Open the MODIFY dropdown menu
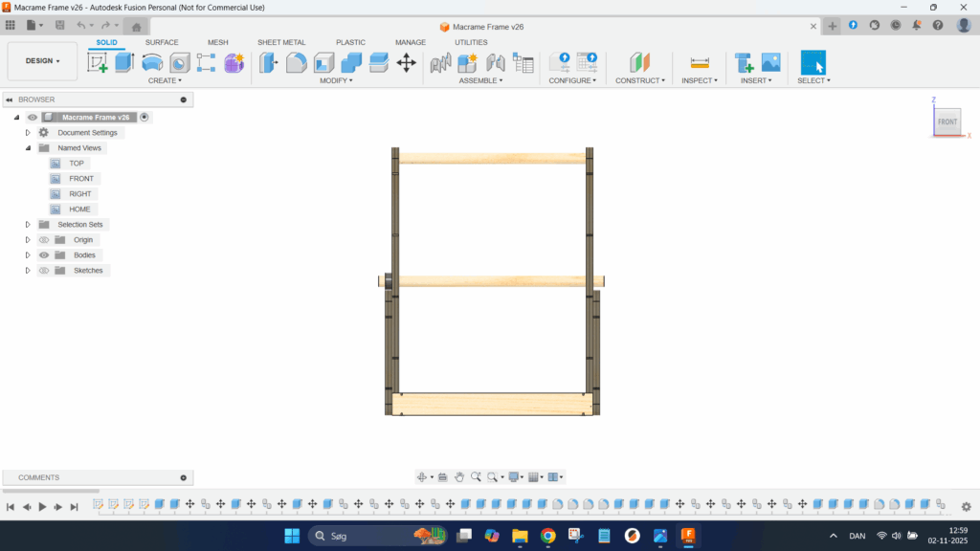 336,80
